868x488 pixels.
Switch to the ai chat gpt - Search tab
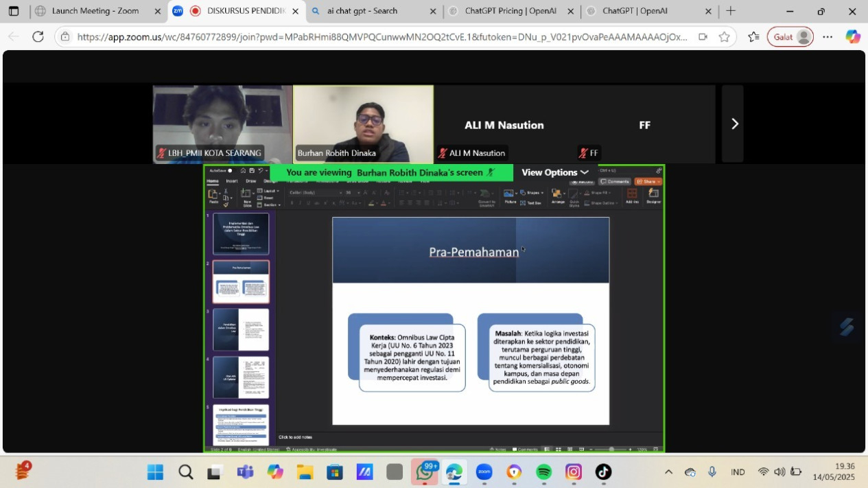click(362, 11)
